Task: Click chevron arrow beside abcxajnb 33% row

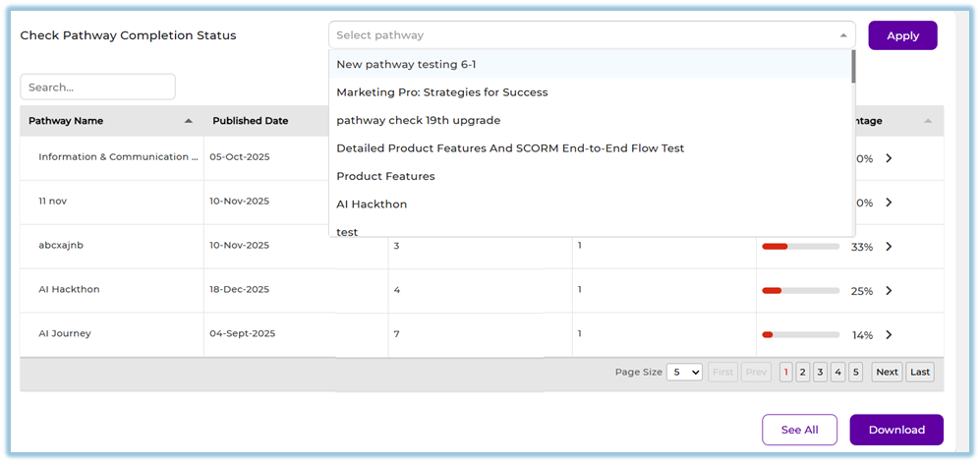Action: (x=889, y=247)
